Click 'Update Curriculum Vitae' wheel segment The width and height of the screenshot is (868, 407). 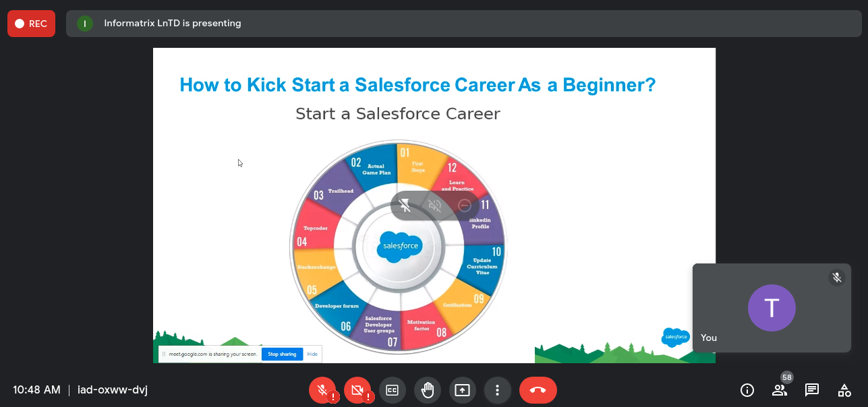482,266
